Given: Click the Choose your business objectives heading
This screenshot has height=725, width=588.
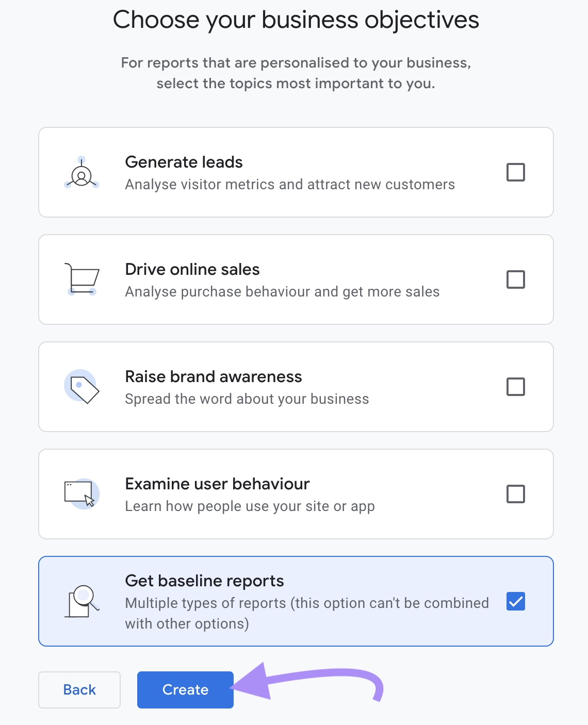Looking at the screenshot, I should [296, 20].
